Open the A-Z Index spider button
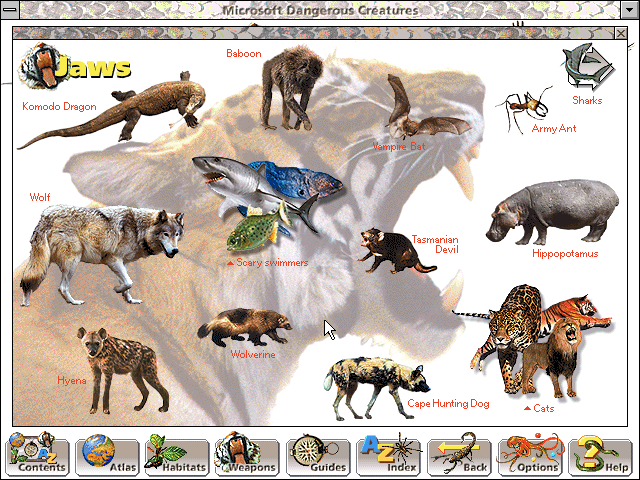 pos(389,454)
